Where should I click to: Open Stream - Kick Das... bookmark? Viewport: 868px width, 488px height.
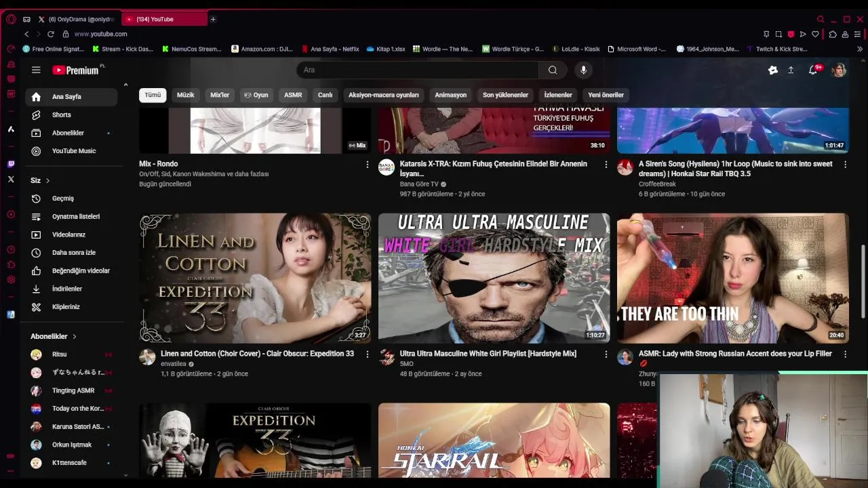pos(123,49)
